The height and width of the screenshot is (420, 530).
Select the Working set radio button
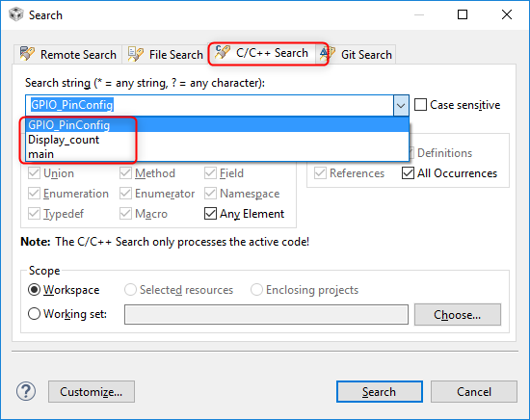pyautogui.click(x=34, y=314)
